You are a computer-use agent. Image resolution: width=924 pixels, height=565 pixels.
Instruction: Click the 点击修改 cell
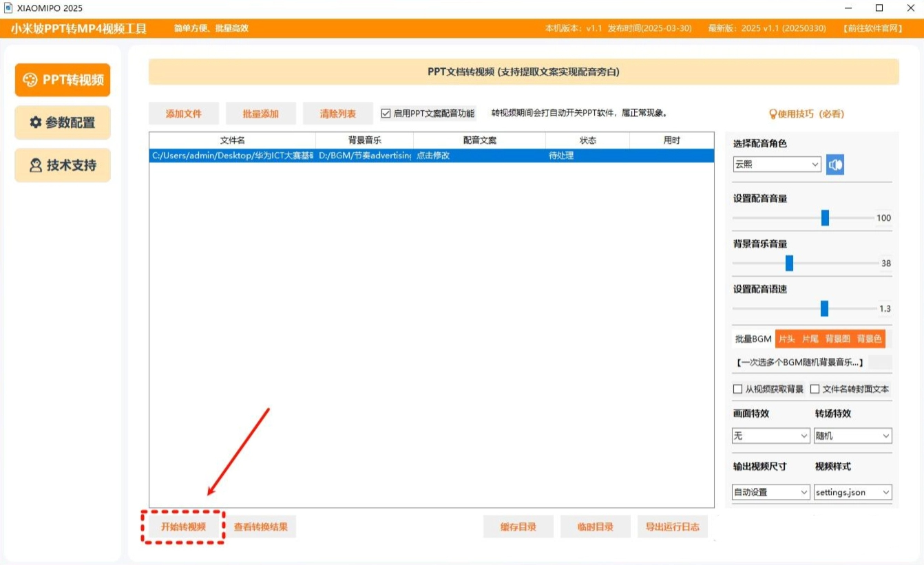tap(479, 156)
